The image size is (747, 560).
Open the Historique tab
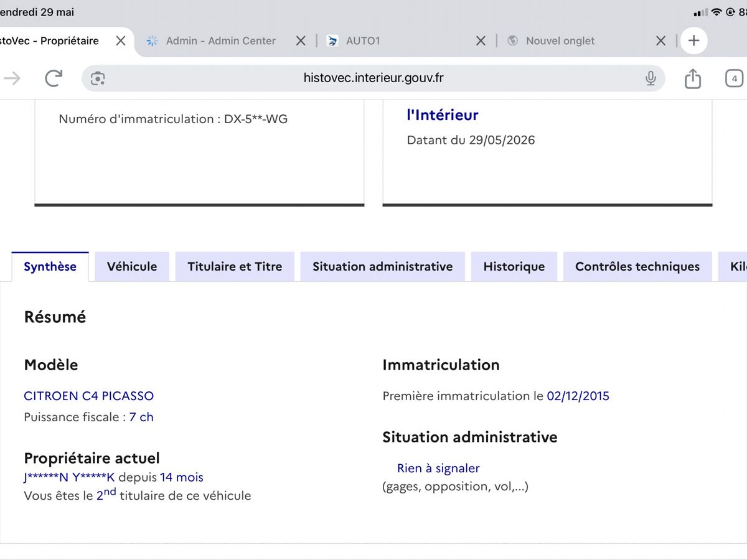point(514,266)
